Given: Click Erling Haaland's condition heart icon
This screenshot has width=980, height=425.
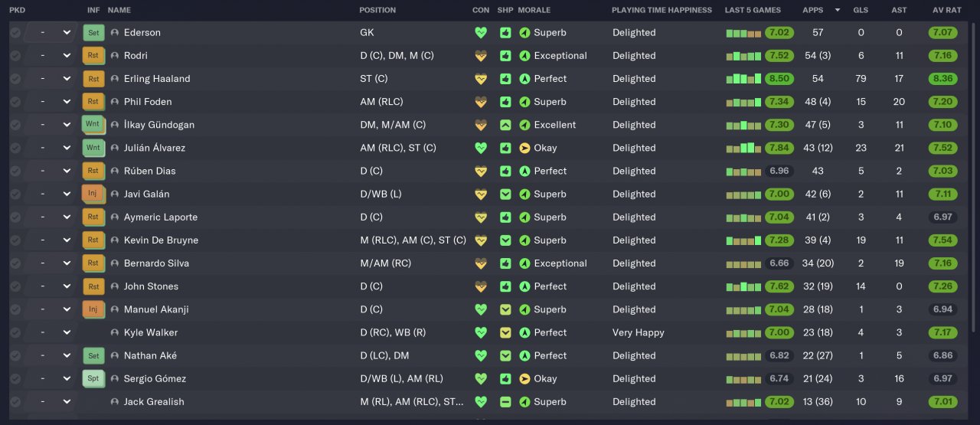Looking at the screenshot, I should [481, 79].
